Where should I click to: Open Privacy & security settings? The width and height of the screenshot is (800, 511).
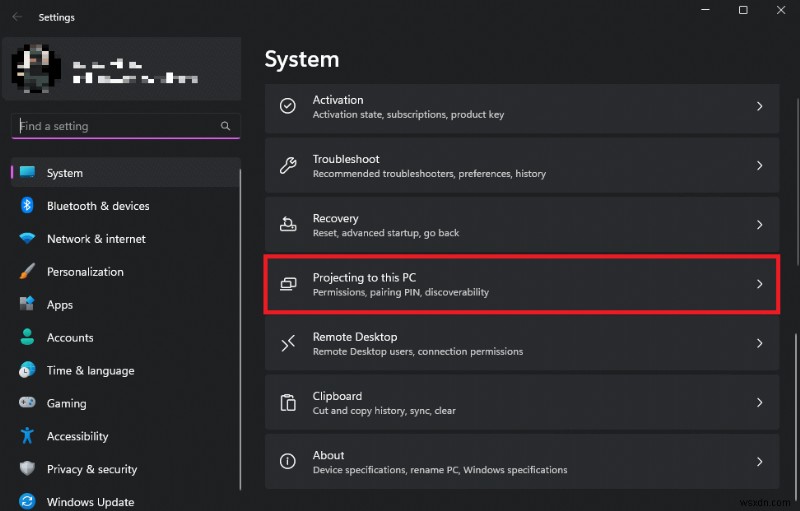point(125,469)
